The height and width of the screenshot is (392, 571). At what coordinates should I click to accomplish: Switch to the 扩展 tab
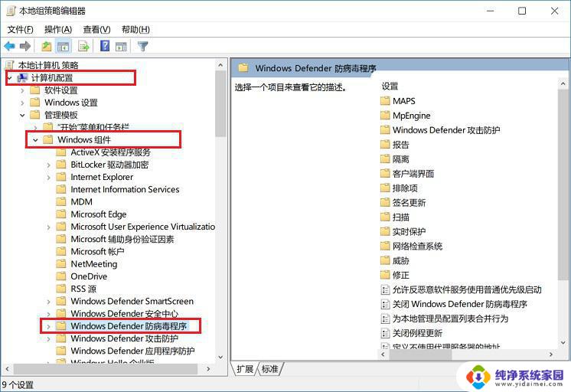coord(244,369)
